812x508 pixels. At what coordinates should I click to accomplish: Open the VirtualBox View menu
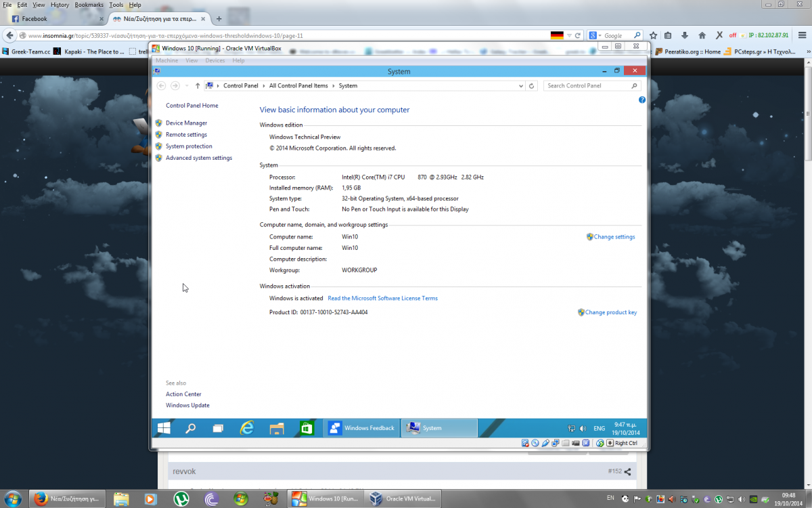pos(191,61)
